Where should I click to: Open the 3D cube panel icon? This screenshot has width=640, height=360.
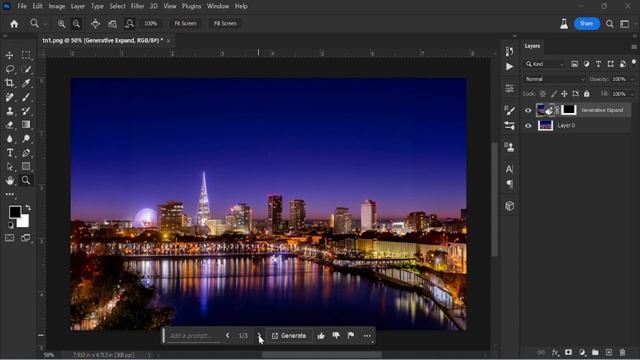click(509, 206)
